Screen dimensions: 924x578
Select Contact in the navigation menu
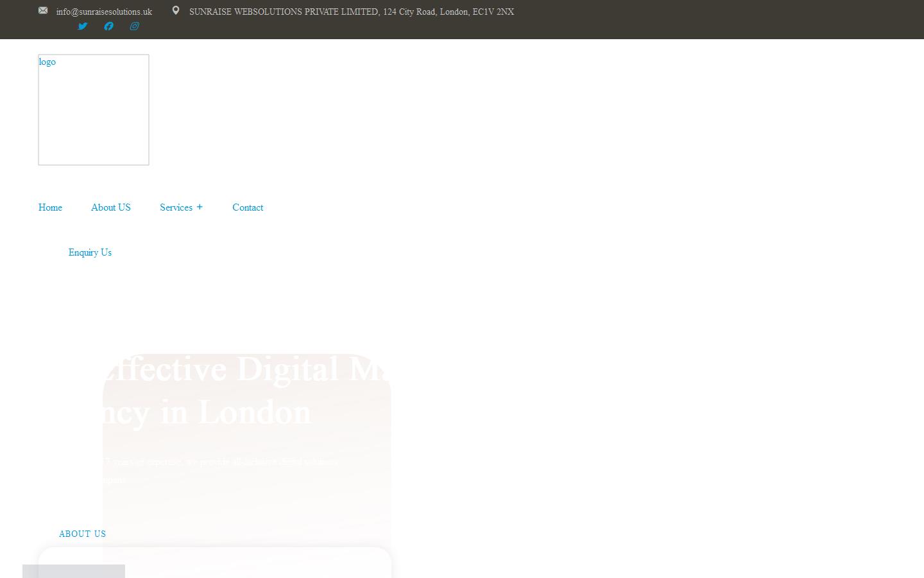pyautogui.click(x=248, y=207)
